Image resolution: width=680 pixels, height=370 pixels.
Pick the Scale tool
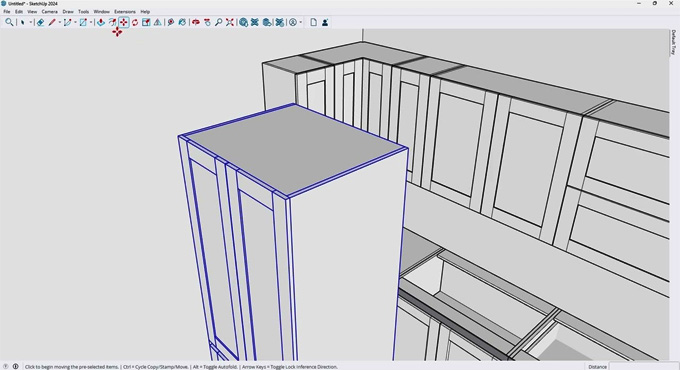[x=146, y=22]
